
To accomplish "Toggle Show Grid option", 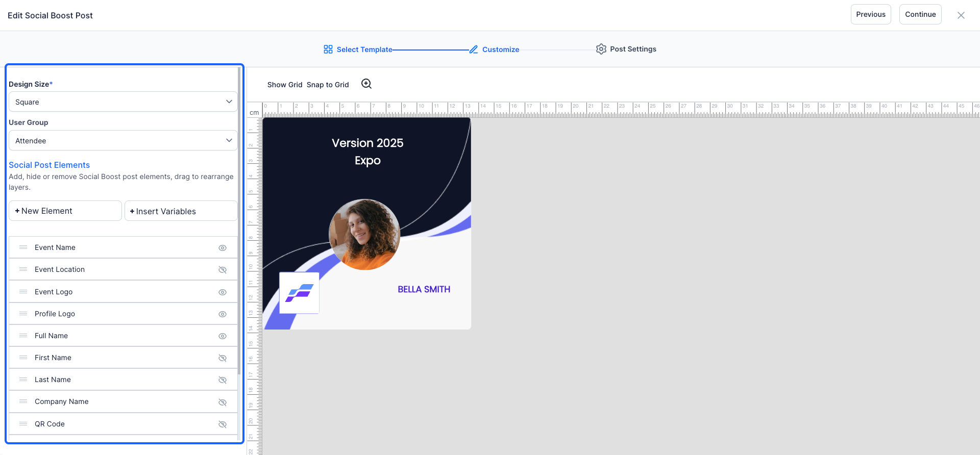I will tap(285, 85).
